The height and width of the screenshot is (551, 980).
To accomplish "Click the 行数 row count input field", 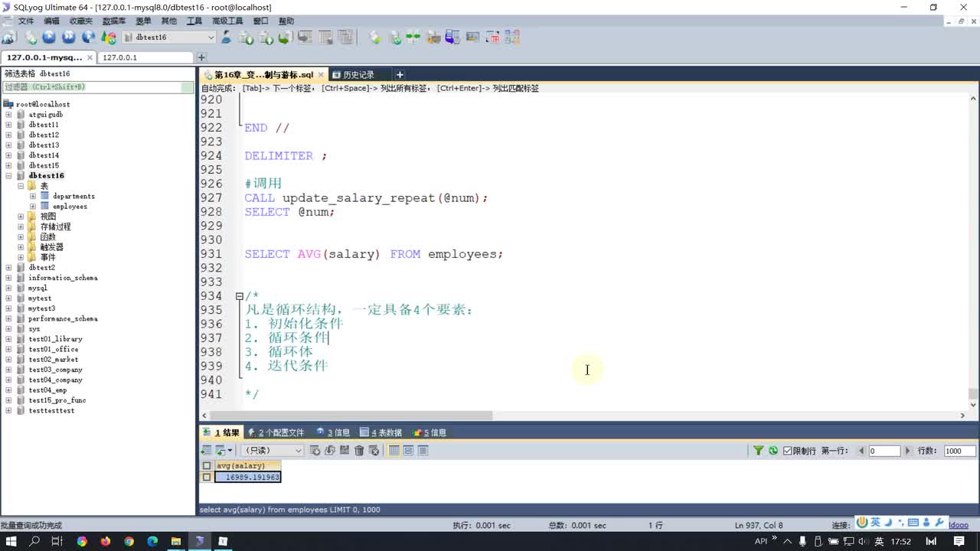I will point(959,451).
